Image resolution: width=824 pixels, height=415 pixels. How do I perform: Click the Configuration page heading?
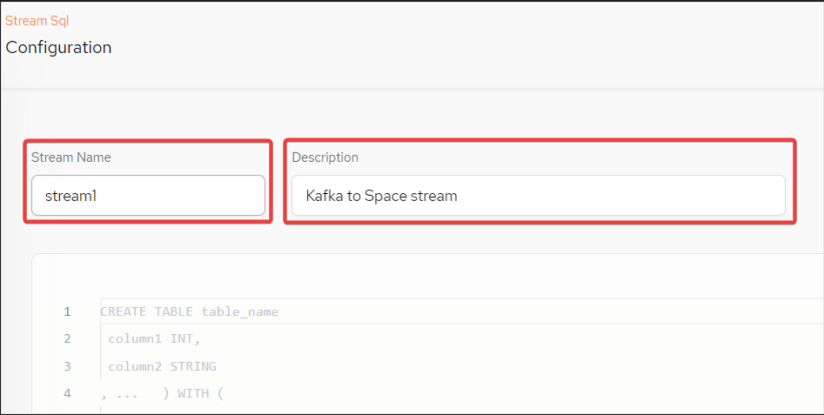tap(58, 47)
